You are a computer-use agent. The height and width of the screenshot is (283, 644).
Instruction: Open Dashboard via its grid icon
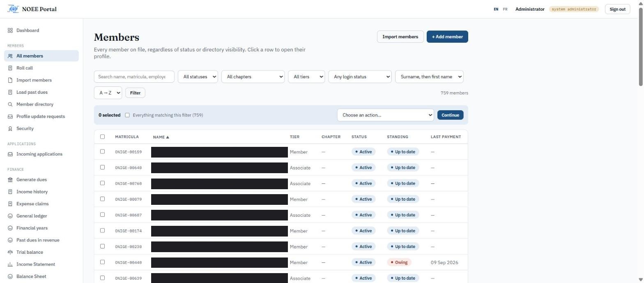(10, 30)
